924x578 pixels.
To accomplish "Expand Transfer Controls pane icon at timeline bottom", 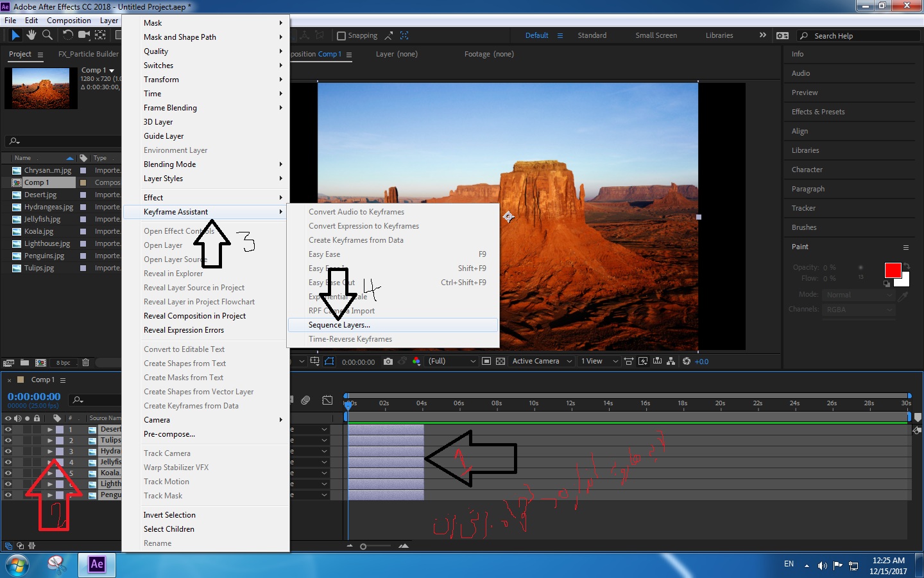I will (20, 546).
